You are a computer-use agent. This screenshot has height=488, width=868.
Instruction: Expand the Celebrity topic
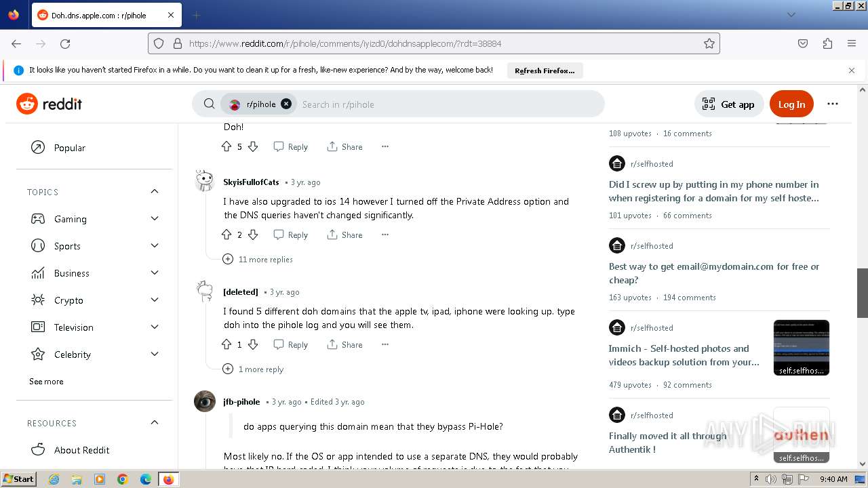click(x=155, y=354)
